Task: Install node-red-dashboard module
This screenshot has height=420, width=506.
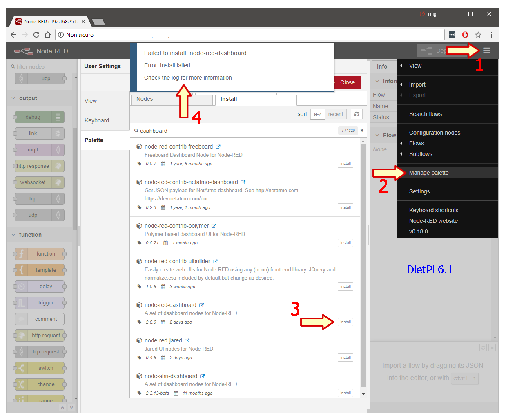Action: 346,322
